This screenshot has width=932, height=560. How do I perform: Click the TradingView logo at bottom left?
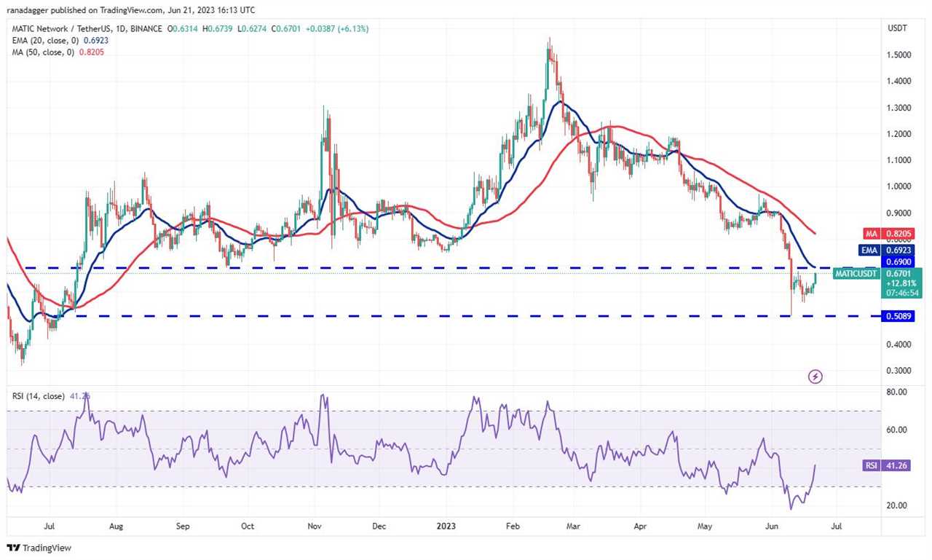click(x=39, y=548)
